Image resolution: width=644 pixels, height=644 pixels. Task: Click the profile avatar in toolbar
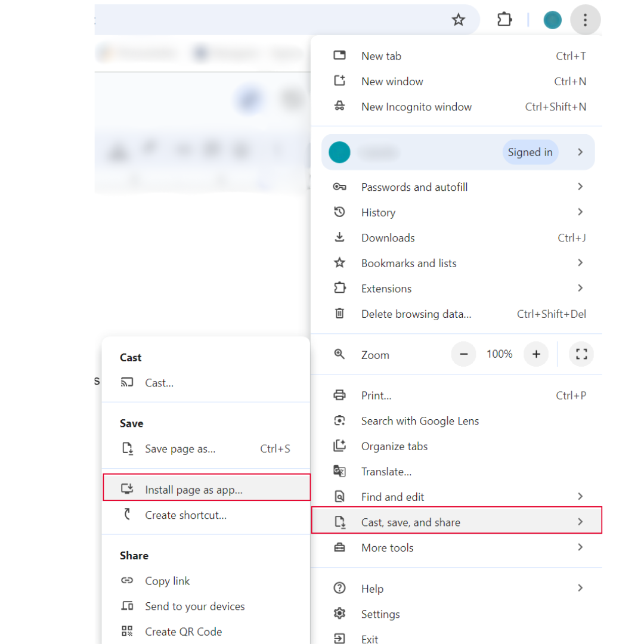point(553,20)
